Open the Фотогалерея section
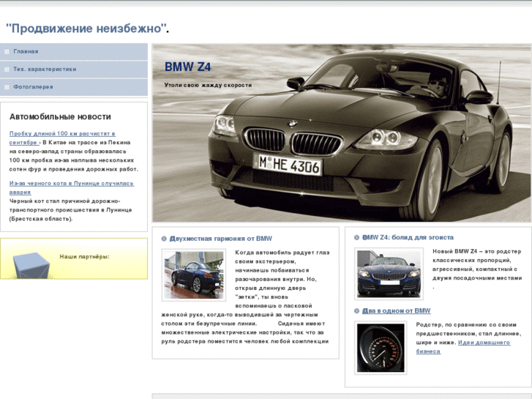 coord(33,87)
